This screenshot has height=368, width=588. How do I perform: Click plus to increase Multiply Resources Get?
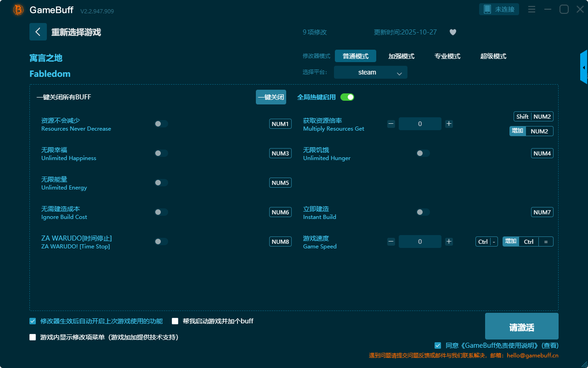click(449, 124)
